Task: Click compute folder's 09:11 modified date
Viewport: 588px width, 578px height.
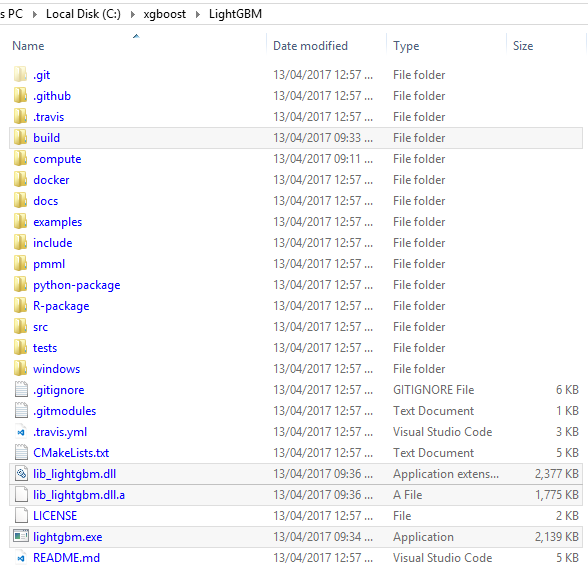Action: click(x=322, y=159)
